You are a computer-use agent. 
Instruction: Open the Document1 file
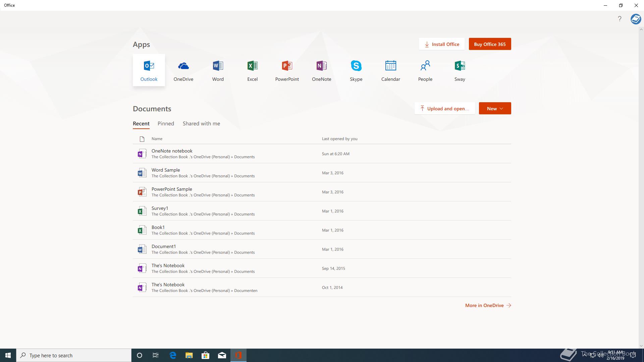[322, 249]
